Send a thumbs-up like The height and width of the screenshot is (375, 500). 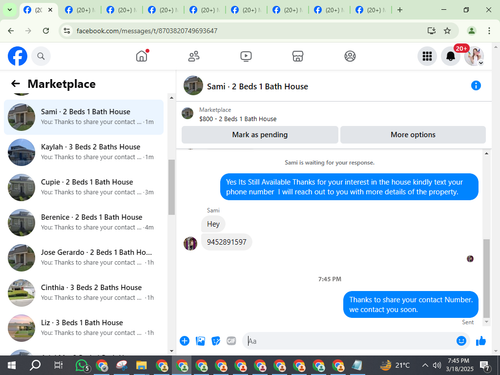point(481,341)
